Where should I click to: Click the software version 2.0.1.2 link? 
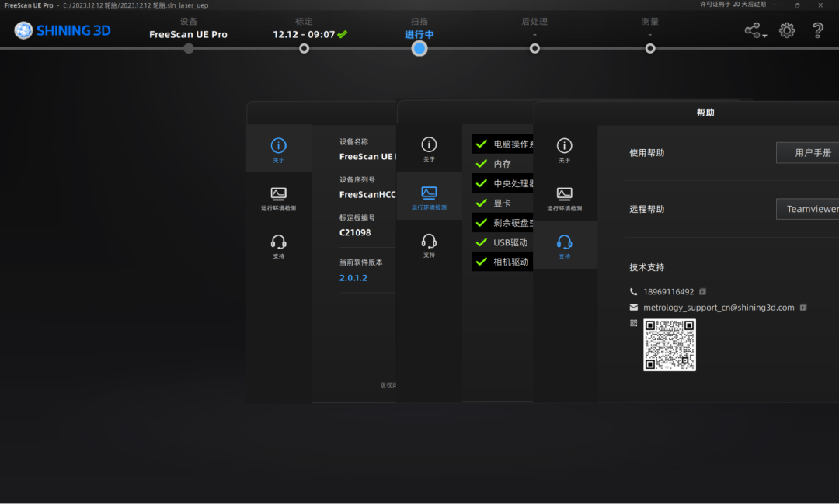(x=353, y=278)
